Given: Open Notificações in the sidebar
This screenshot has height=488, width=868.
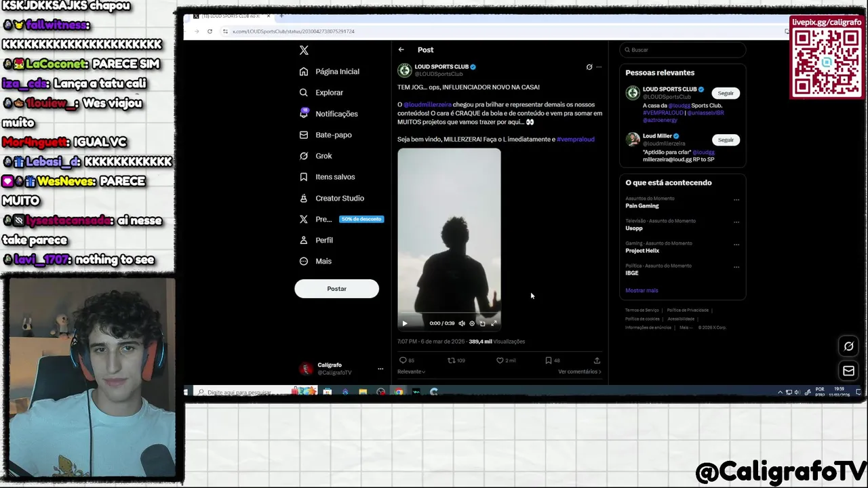Looking at the screenshot, I should [x=328, y=114].
